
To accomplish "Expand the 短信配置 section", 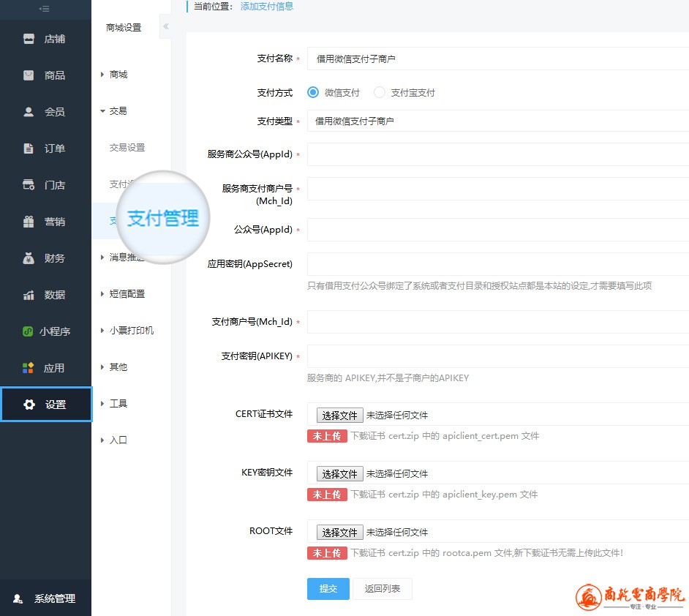I will (x=102, y=294).
